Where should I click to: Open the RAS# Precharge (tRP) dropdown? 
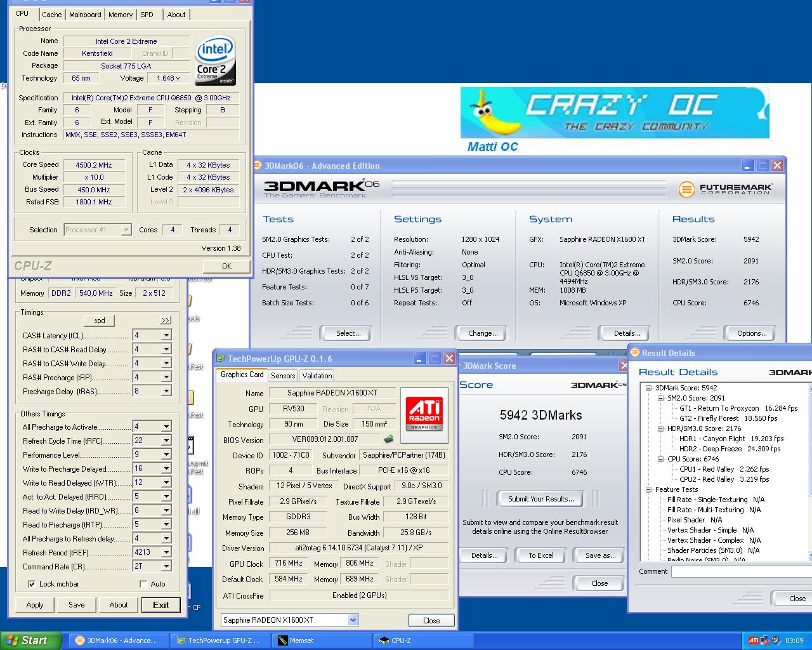coord(166,377)
